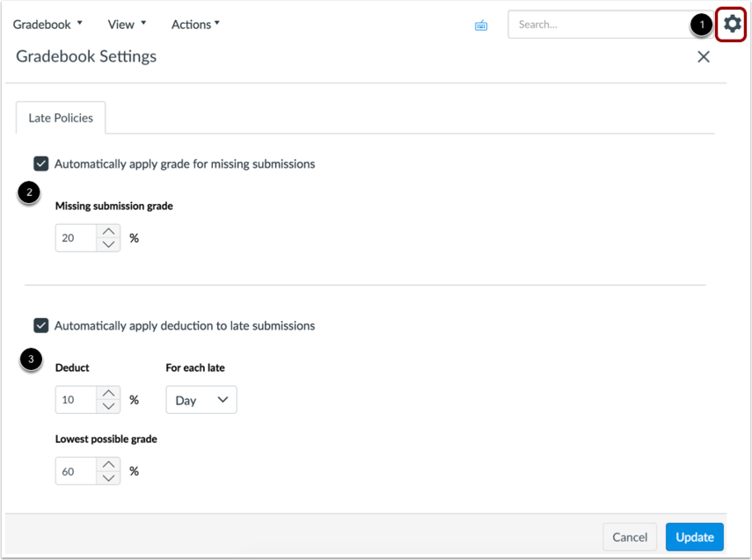The width and height of the screenshot is (752, 560).
Task: Decrease the lowest possible grade value
Action: 109,478
